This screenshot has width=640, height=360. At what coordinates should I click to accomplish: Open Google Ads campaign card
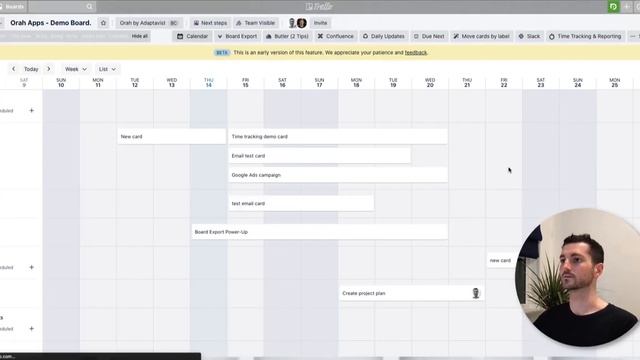coord(338,175)
